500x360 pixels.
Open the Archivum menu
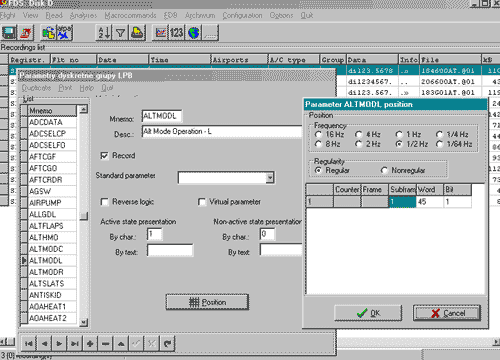pyautogui.click(x=200, y=15)
